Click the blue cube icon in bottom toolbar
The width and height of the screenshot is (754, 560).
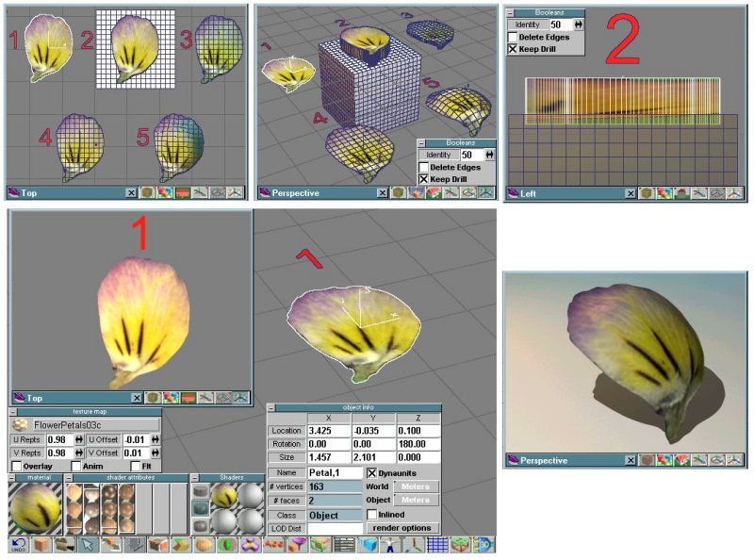click(x=369, y=545)
